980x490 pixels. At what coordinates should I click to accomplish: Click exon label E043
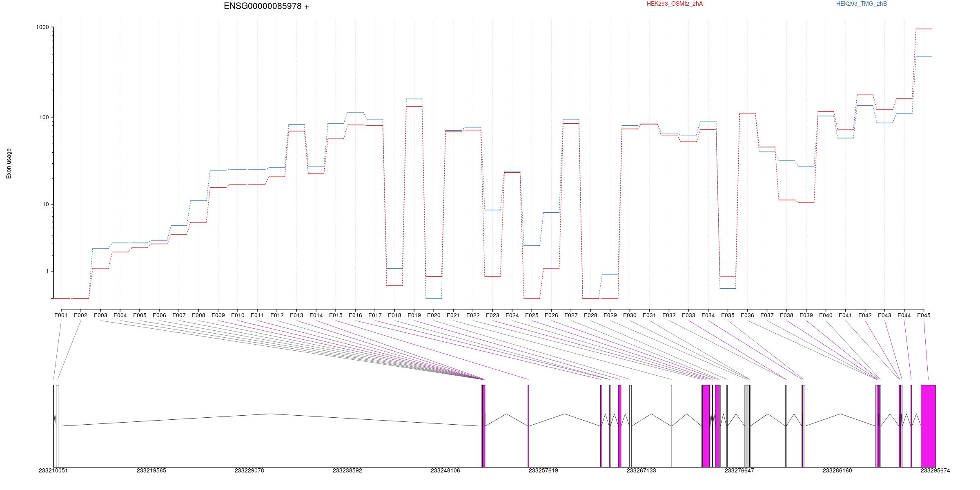pos(884,315)
